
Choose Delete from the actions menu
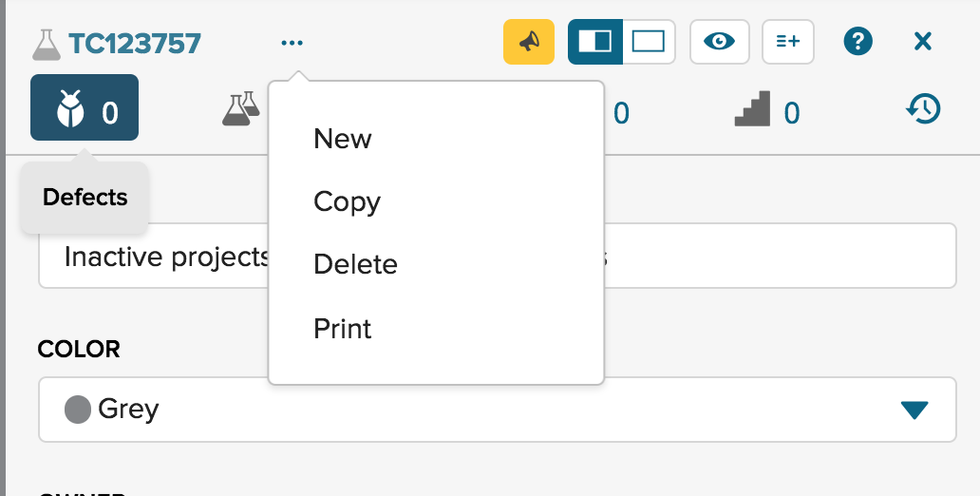tap(355, 265)
